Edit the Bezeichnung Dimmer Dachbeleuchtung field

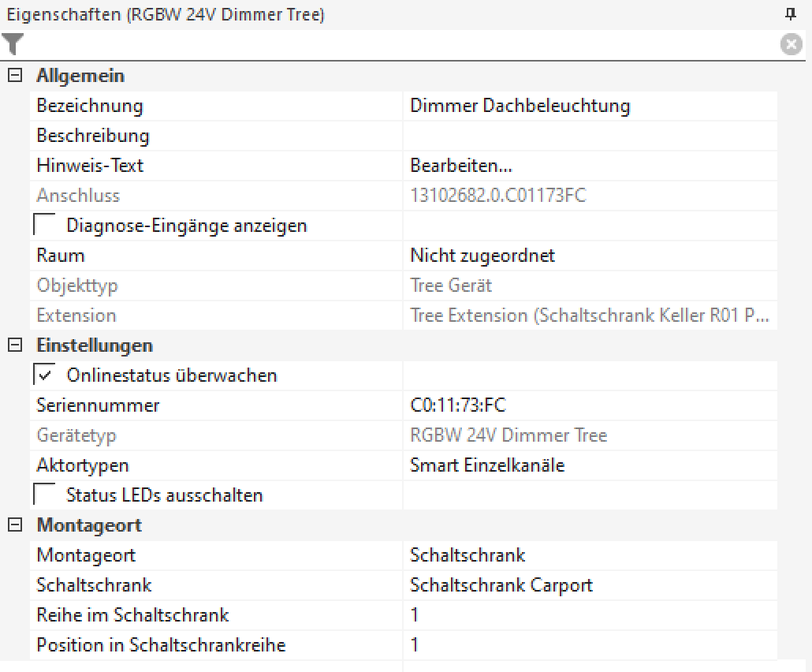(588, 106)
